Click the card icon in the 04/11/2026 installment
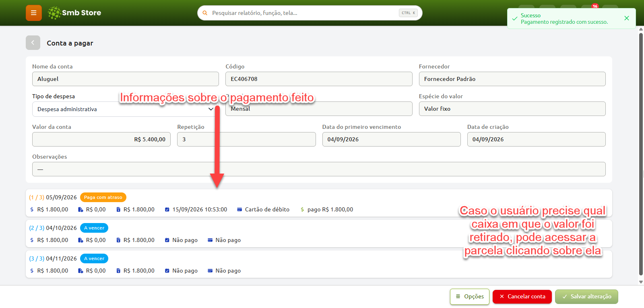 [x=210, y=271]
